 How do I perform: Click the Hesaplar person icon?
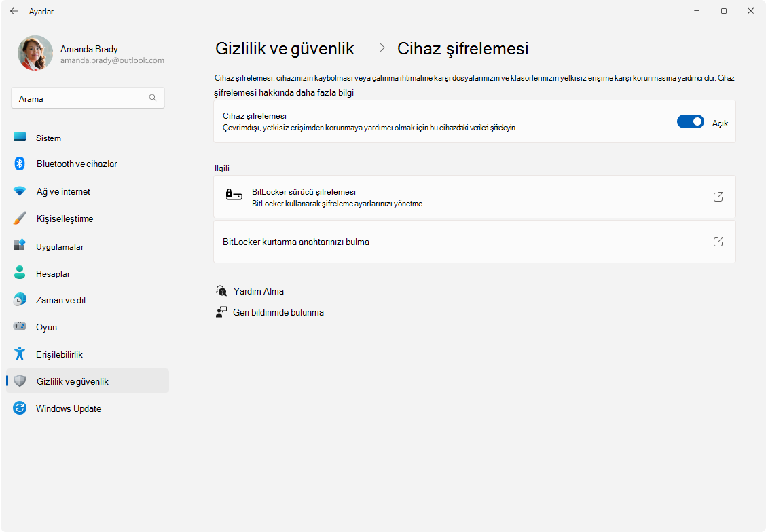click(x=20, y=272)
